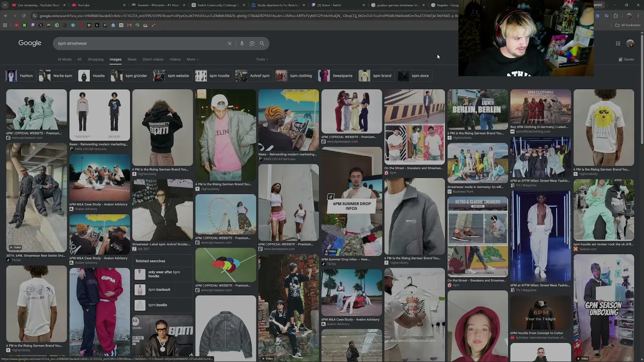Expand the Tools dropdown
This screenshot has width=644, height=362.
pyautogui.click(x=262, y=59)
